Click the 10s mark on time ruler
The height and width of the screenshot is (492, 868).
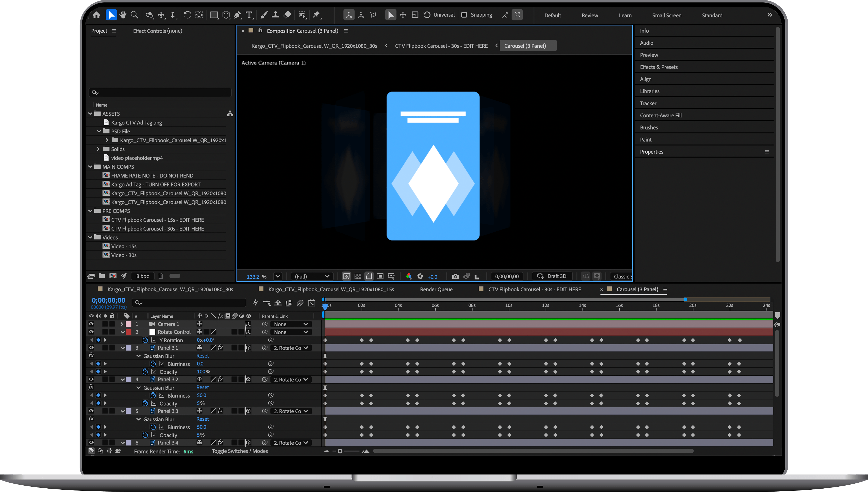(x=508, y=306)
